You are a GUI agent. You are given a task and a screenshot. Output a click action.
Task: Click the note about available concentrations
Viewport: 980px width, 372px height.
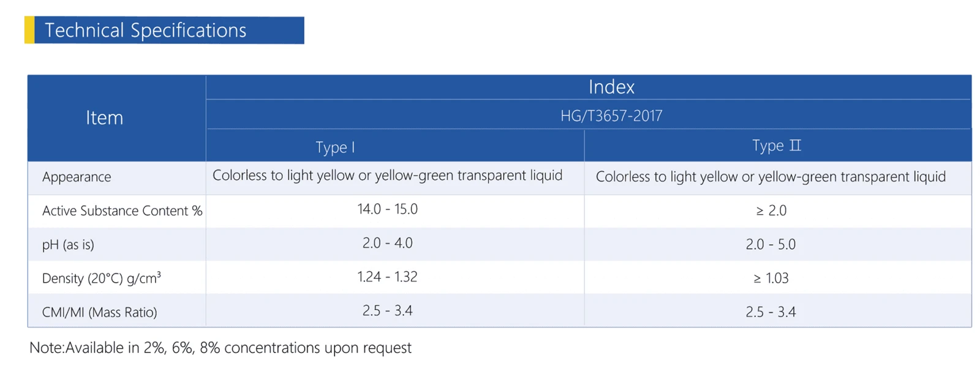(221, 348)
